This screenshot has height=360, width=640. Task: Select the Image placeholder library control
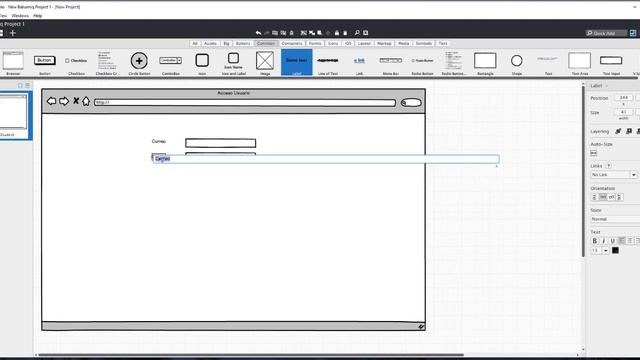pyautogui.click(x=265, y=63)
